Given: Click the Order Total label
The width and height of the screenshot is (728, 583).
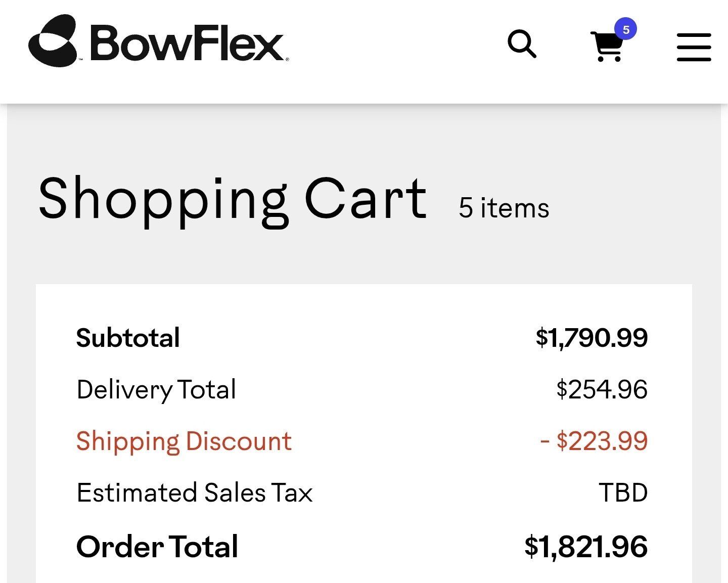Looking at the screenshot, I should (x=157, y=547).
